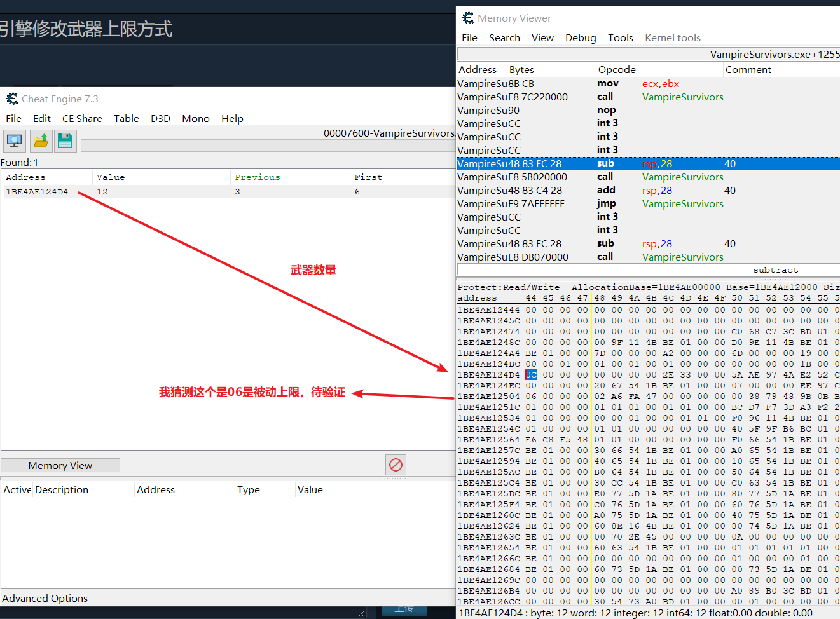Click Advanced Options at the bottom
840x619 pixels.
[x=45, y=598]
